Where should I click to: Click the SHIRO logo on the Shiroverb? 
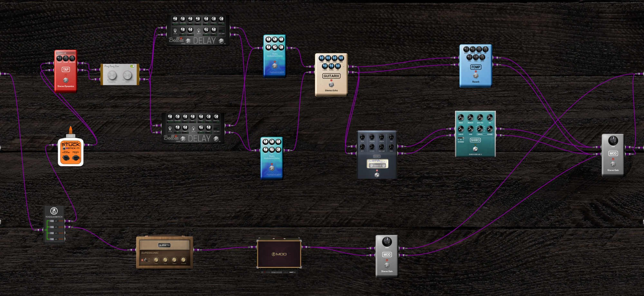(x=475, y=140)
